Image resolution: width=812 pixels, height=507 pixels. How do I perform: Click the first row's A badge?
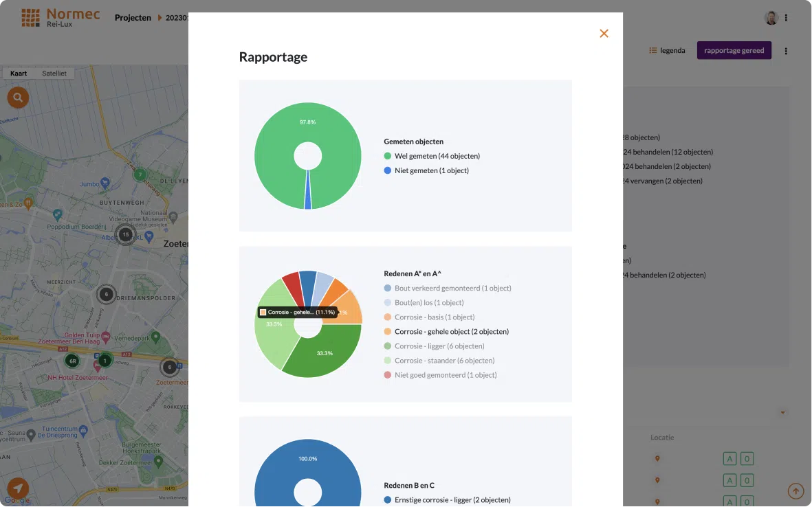pyautogui.click(x=729, y=459)
